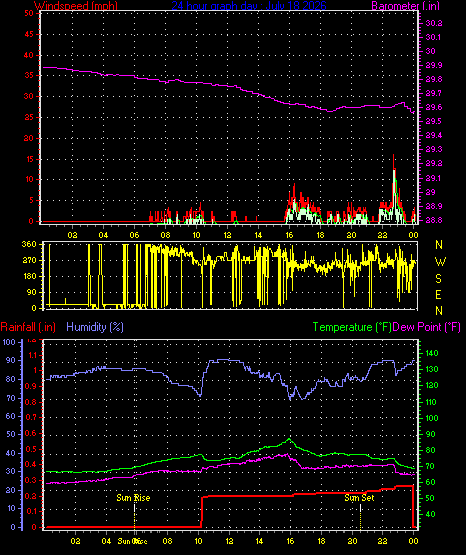Click the rainfall axis value 0.6
This screenshot has width=466, height=555.
point(31,433)
